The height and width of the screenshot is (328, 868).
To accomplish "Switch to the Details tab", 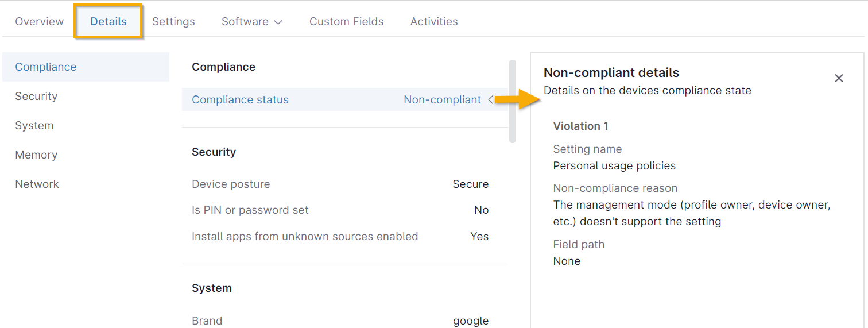I will pos(108,21).
